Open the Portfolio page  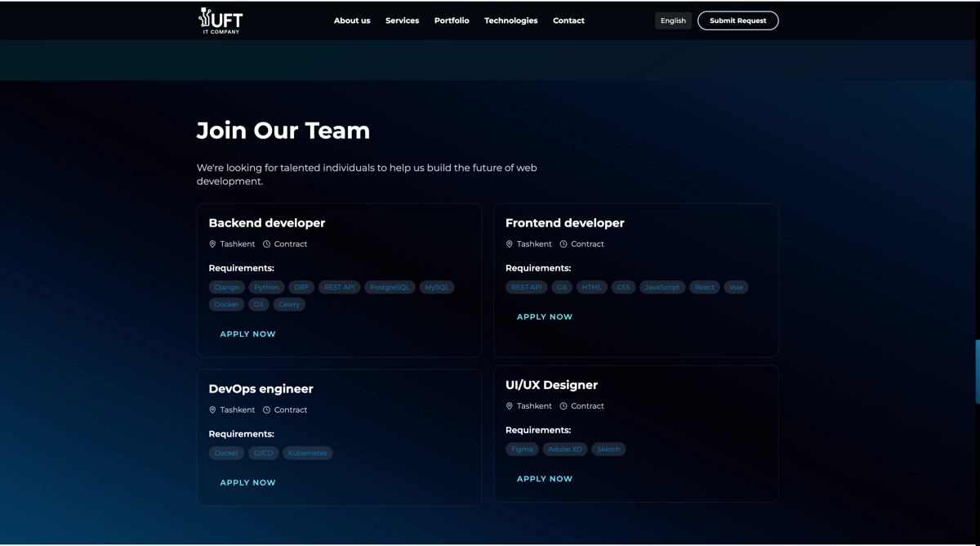coord(452,21)
